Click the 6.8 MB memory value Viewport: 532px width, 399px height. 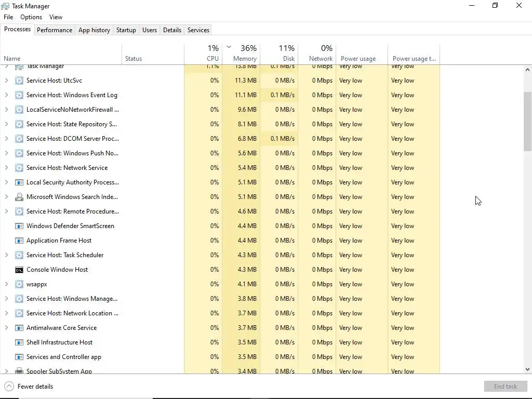tap(247, 139)
